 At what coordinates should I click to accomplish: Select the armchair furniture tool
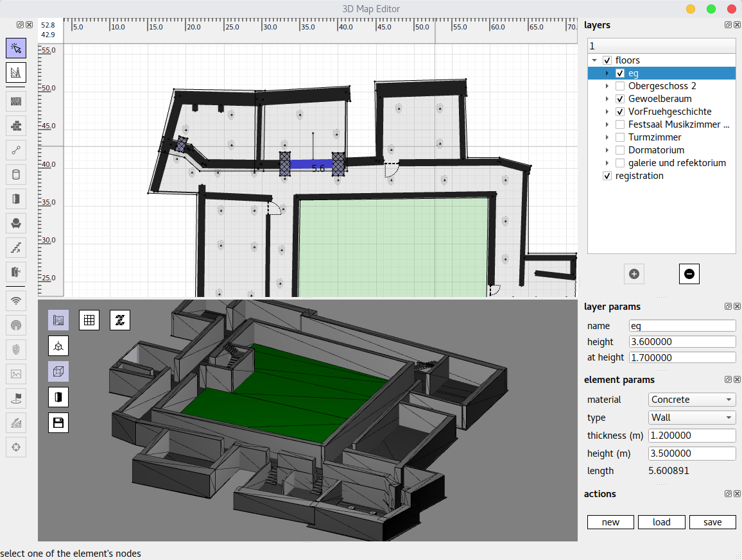point(16,223)
